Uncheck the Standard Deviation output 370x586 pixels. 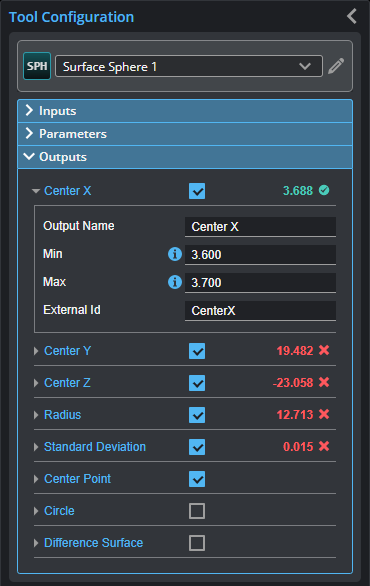pyautogui.click(x=197, y=447)
